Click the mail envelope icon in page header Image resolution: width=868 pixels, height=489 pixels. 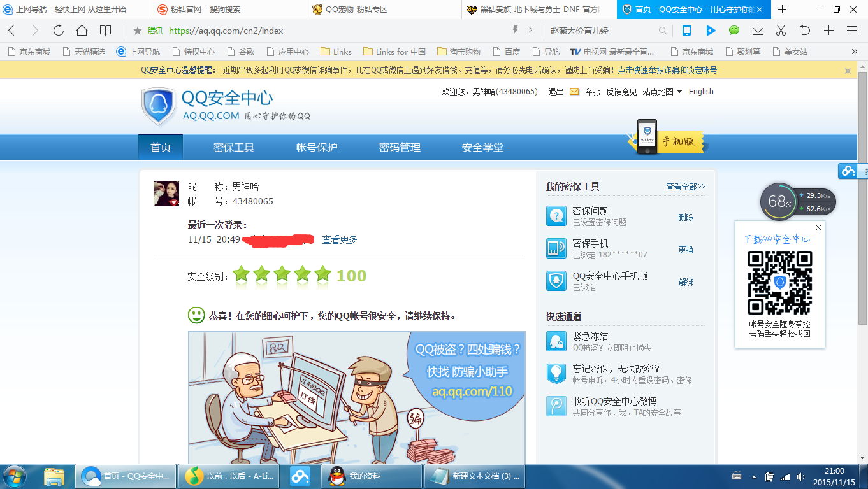(574, 92)
